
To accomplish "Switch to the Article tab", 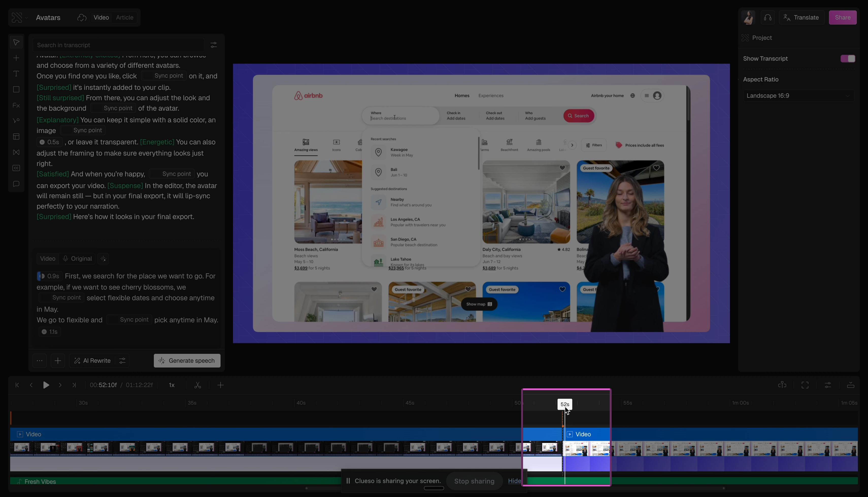I will click(x=125, y=18).
